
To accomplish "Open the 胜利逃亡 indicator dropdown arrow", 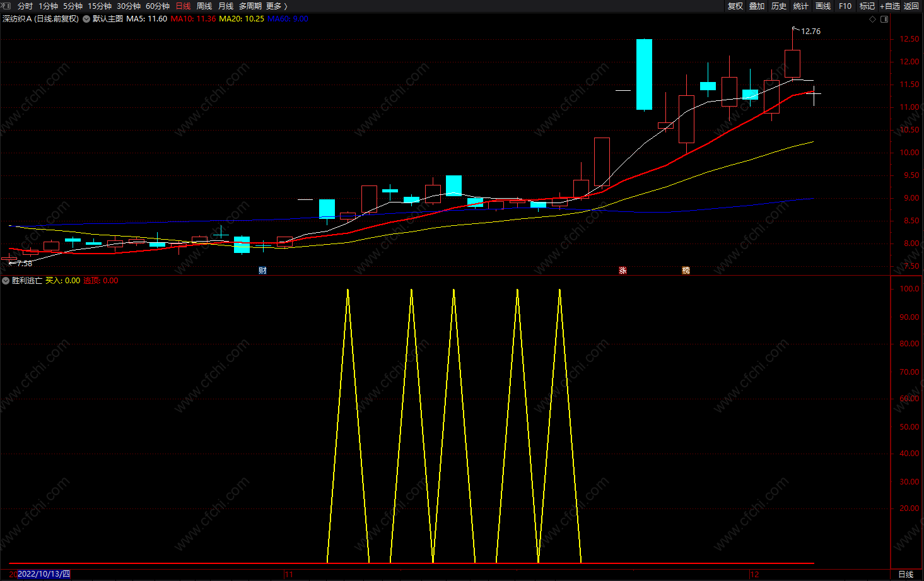I will [x=6, y=281].
